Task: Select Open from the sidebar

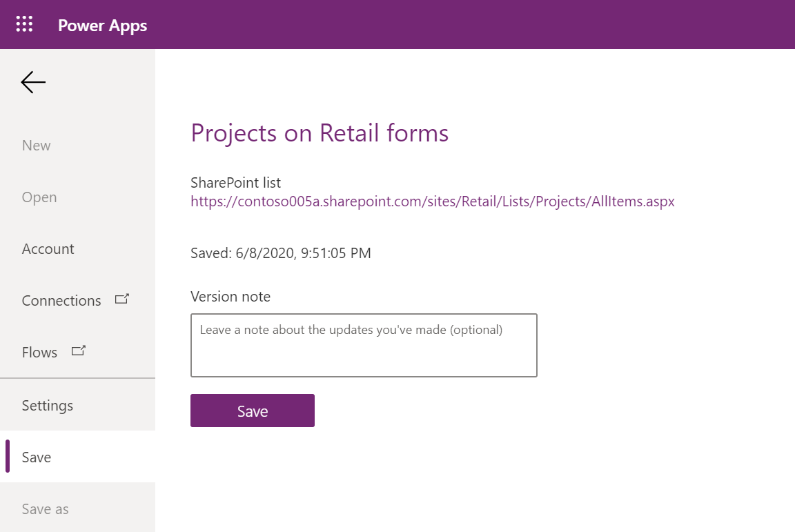Action: pos(39,197)
